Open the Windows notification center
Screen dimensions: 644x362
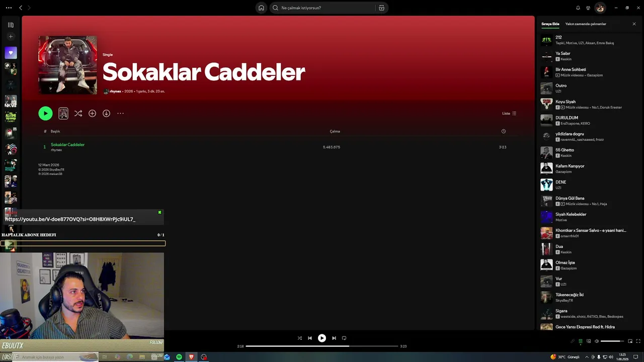pos(635,357)
